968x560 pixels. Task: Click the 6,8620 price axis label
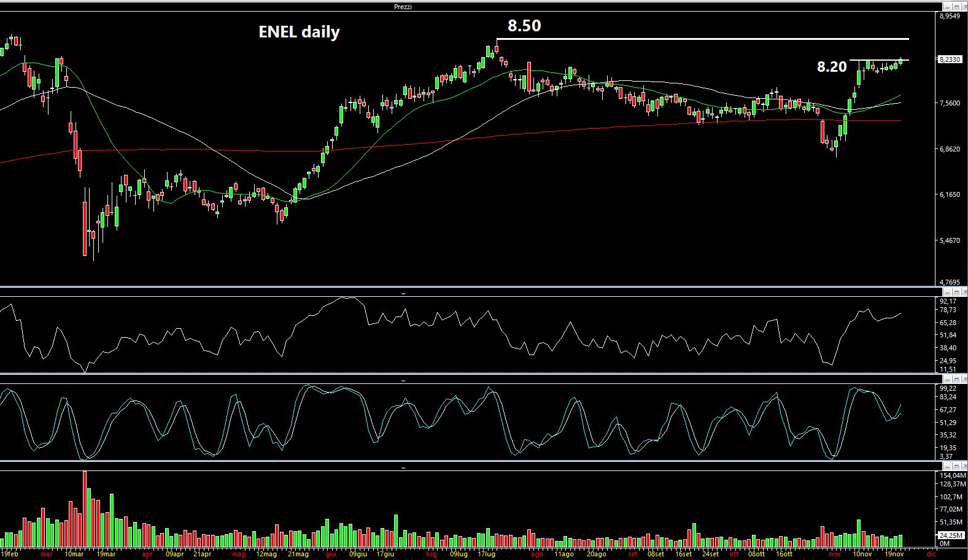point(950,149)
